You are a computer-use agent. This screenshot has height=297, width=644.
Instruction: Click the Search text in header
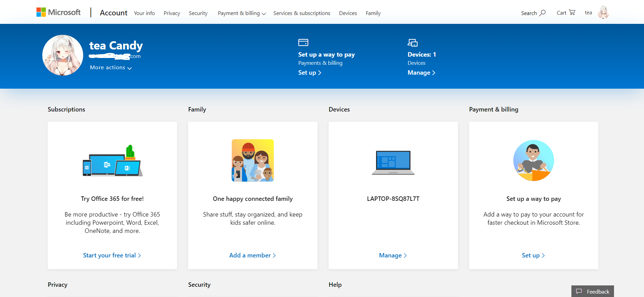click(529, 13)
